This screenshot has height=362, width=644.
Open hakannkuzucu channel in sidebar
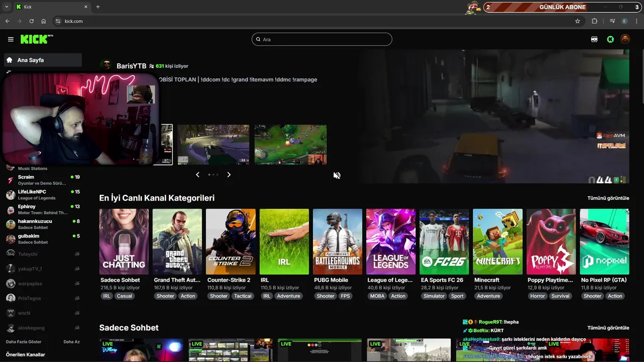point(43,224)
